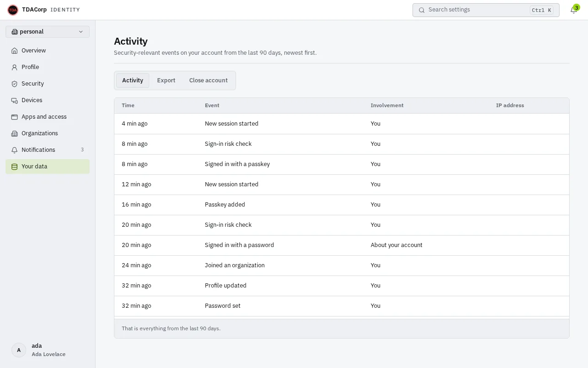Select 'Joined an organization' event
The image size is (588, 368).
235,265
